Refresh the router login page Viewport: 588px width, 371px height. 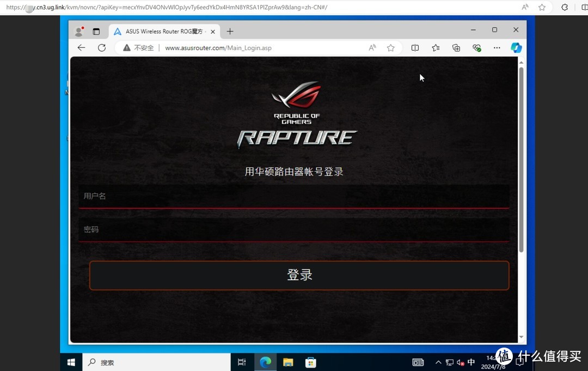click(x=101, y=48)
